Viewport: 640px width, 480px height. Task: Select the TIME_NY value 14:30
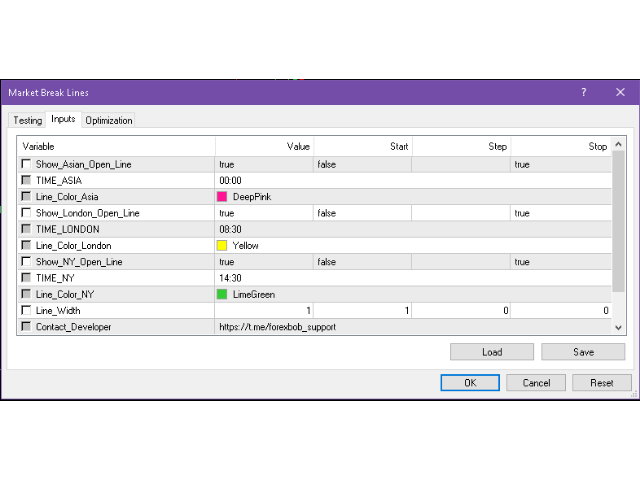pyautogui.click(x=230, y=278)
